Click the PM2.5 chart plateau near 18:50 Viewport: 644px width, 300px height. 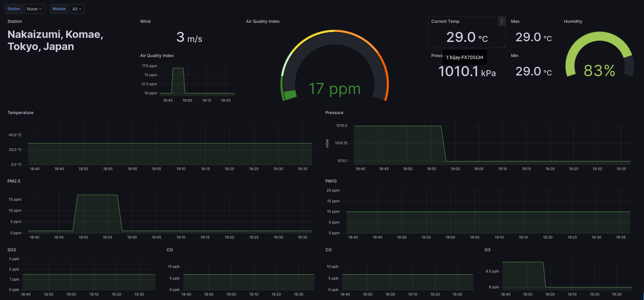point(97,195)
